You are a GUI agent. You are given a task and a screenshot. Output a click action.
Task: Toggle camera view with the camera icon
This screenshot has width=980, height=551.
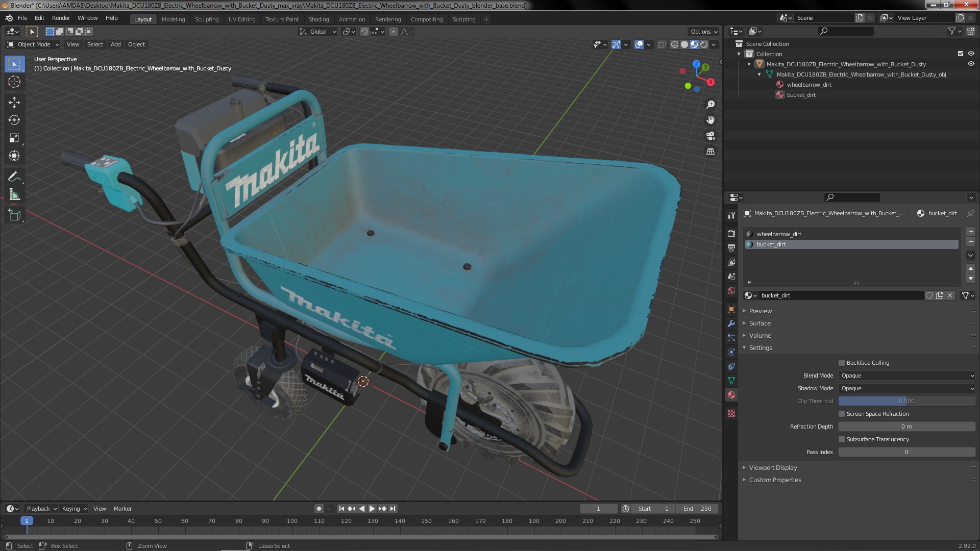[710, 136]
